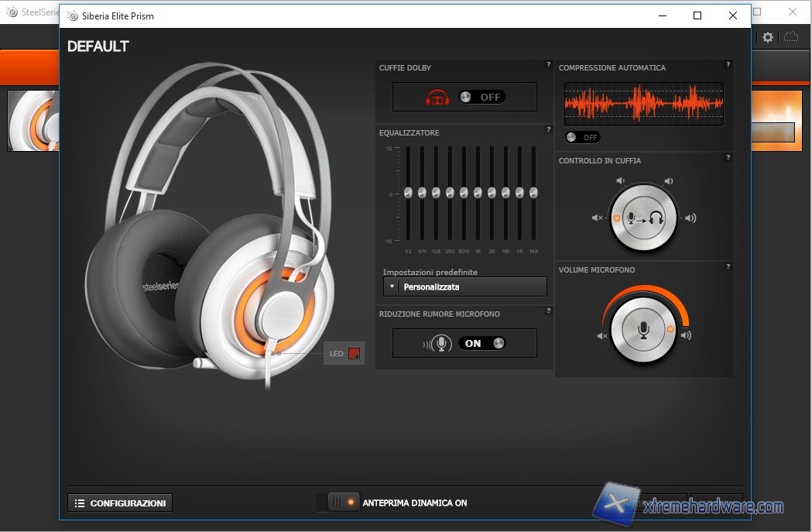Click the microphone volume dial center
Viewport: 812px width, 532px height.
click(643, 329)
